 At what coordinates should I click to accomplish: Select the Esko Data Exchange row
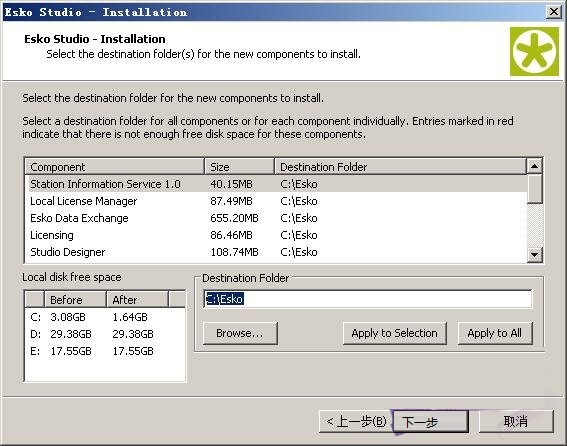pos(276,218)
